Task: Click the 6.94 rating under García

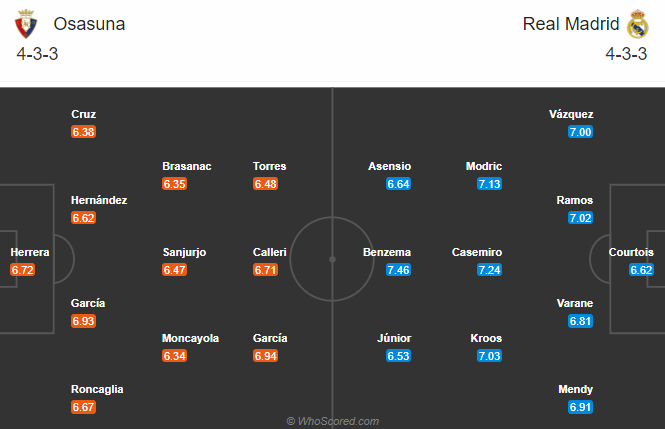Action: (267, 356)
